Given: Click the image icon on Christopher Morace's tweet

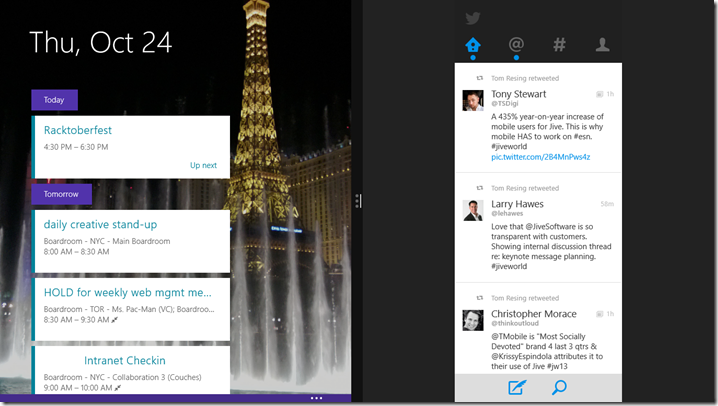Looking at the screenshot, I should (x=599, y=314).
